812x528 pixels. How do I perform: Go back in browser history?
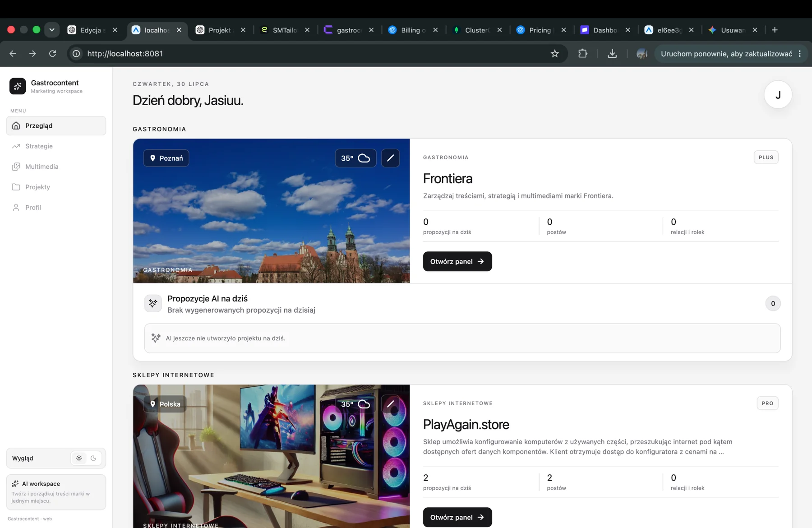point(13,54)
